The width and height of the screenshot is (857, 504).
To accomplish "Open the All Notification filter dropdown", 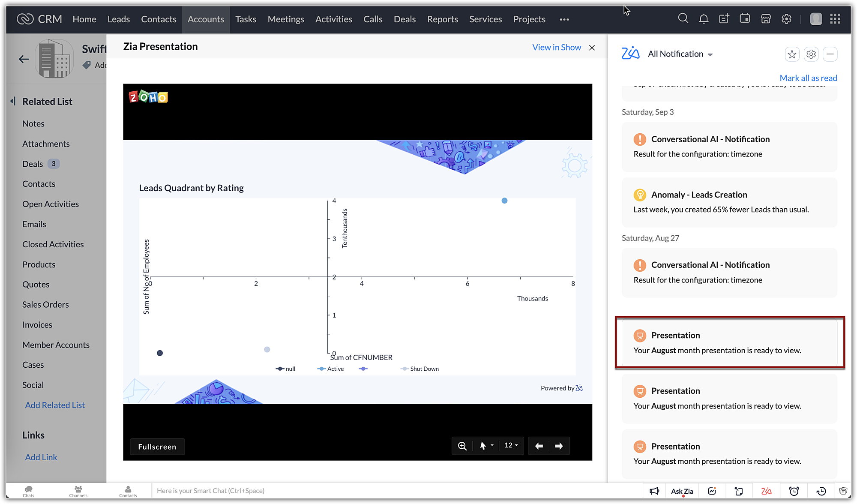I will pyautogui.click(x=680, y=54).
